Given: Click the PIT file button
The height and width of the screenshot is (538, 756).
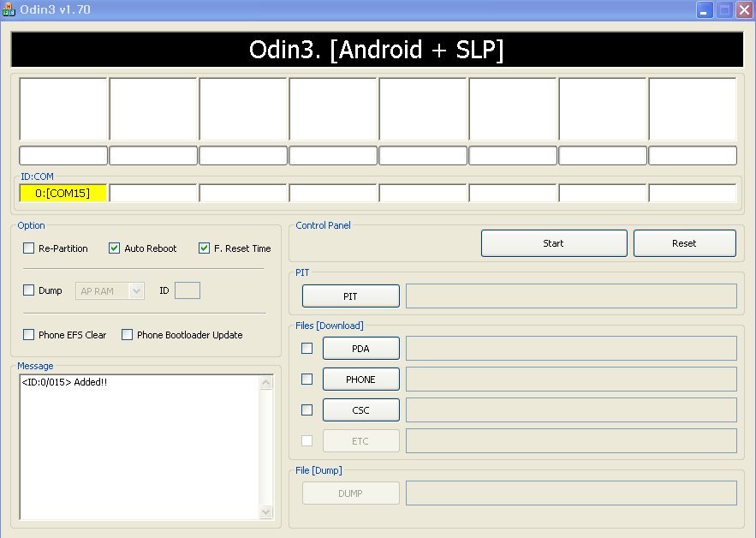Looking at the screenshot, I should tap(350, 296).
